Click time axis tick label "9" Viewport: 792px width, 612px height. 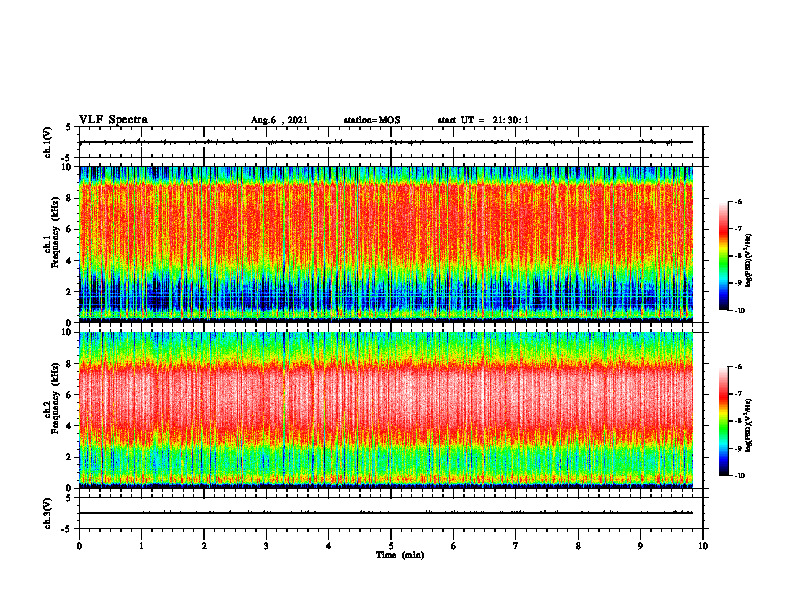pos(640,546)
